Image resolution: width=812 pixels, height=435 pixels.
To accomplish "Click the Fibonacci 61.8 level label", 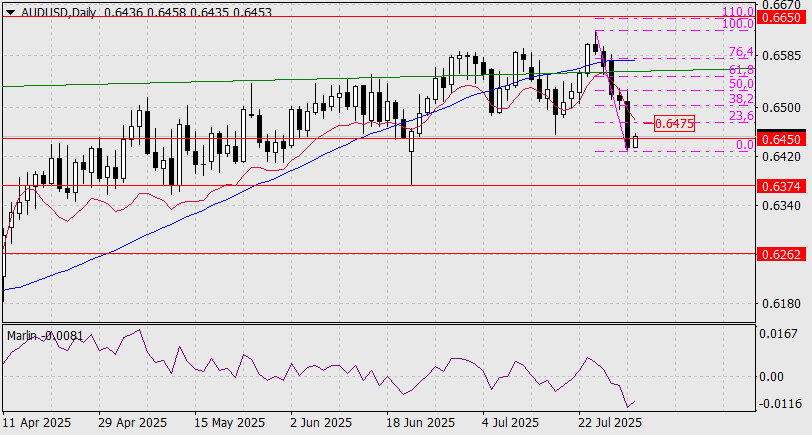I will coord(741,70).
